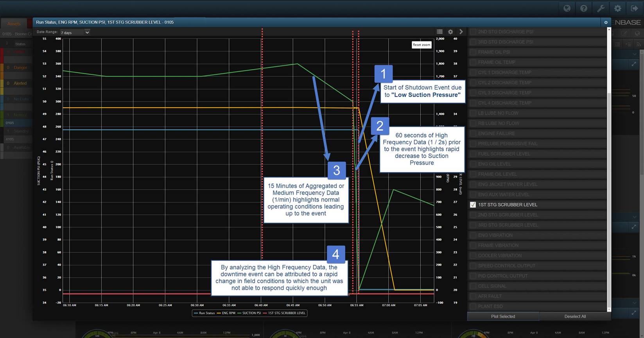Check the PRELUBE PERMISSIVE FAIL checkbox
This screenshot has width=644, height=338.
click(x=473, y=144)
